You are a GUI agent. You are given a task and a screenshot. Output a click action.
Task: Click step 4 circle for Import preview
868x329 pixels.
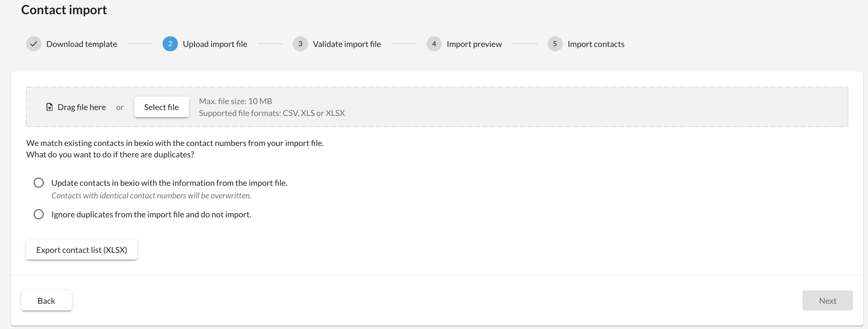tap(434, 44)
